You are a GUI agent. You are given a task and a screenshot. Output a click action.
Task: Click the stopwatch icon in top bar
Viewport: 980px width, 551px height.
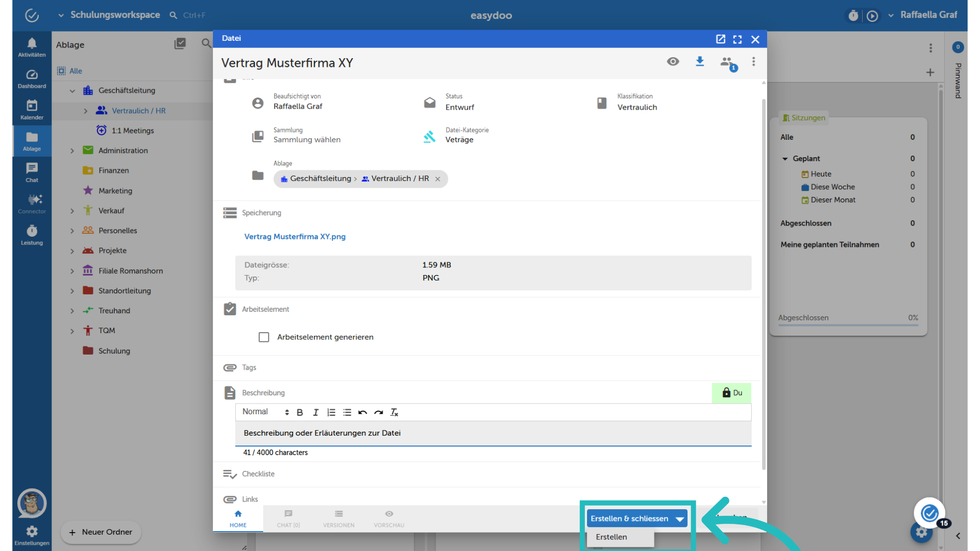coord(853,16)
